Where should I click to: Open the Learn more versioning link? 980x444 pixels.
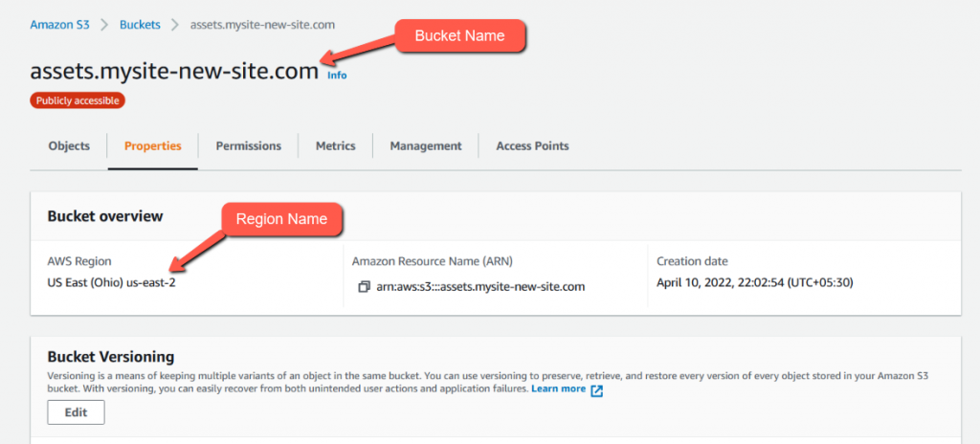(558, 388)
